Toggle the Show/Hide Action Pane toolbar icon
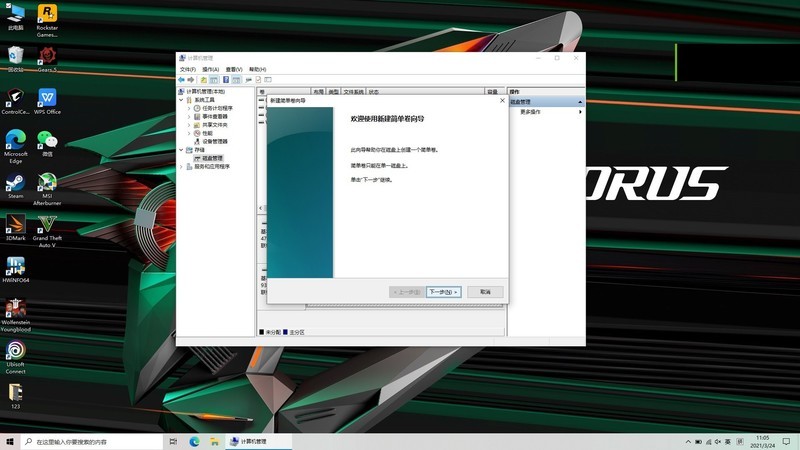The image size is (800, 450). point(236,80)
